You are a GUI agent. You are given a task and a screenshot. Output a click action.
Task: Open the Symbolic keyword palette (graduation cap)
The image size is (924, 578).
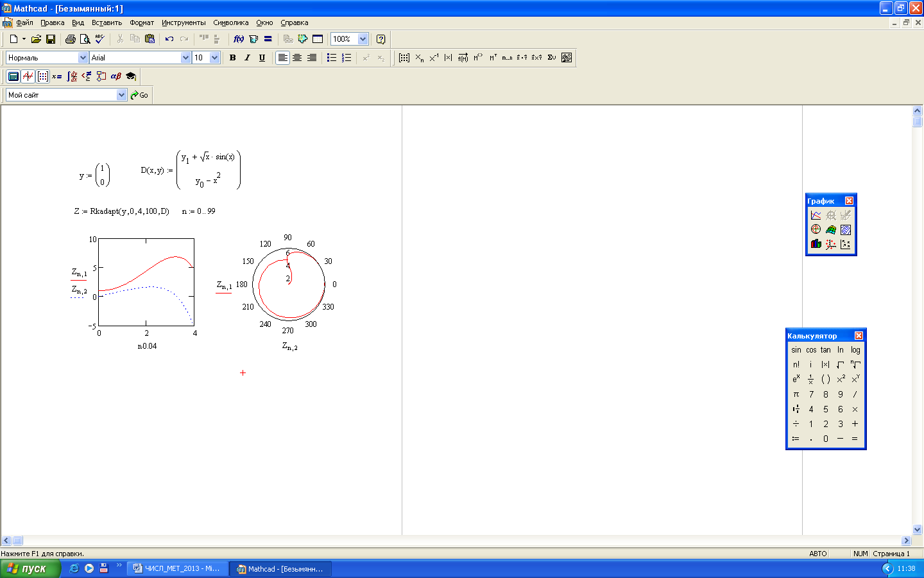131,76
